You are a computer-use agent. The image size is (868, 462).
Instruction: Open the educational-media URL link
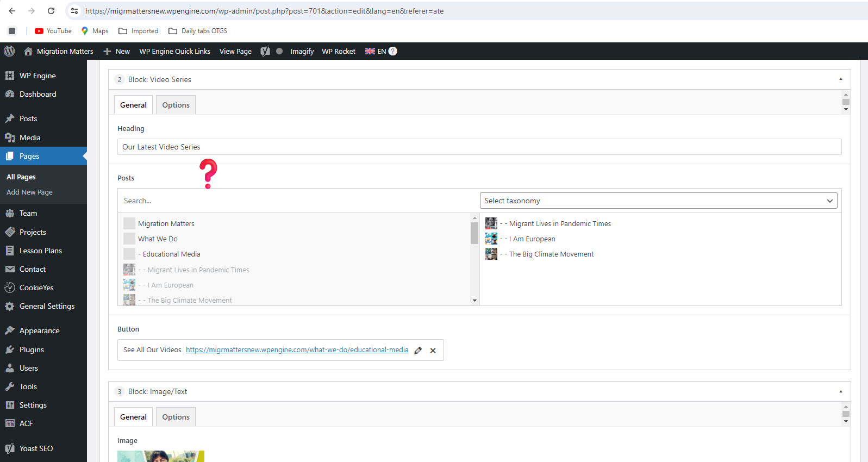click(x=297, y=350)
